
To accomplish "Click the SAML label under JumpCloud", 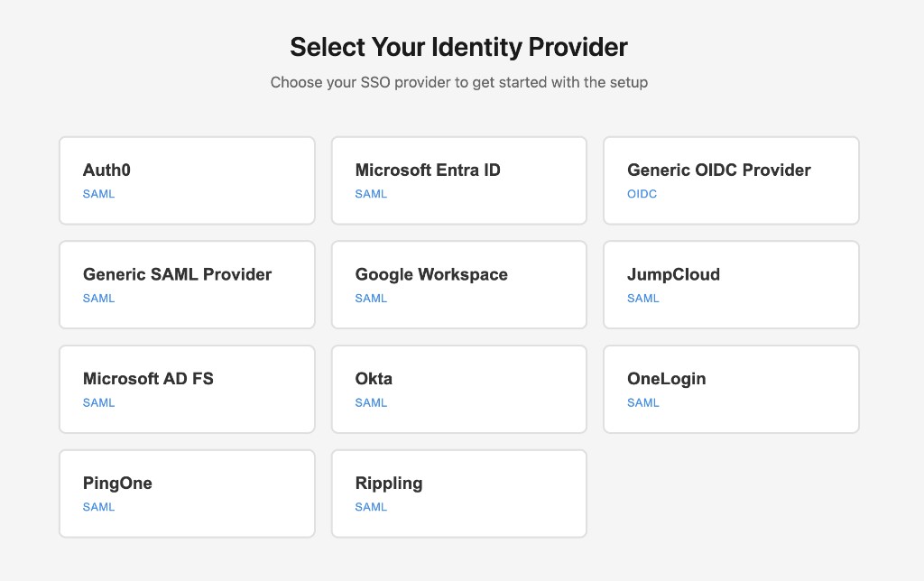I will point(642,298).
